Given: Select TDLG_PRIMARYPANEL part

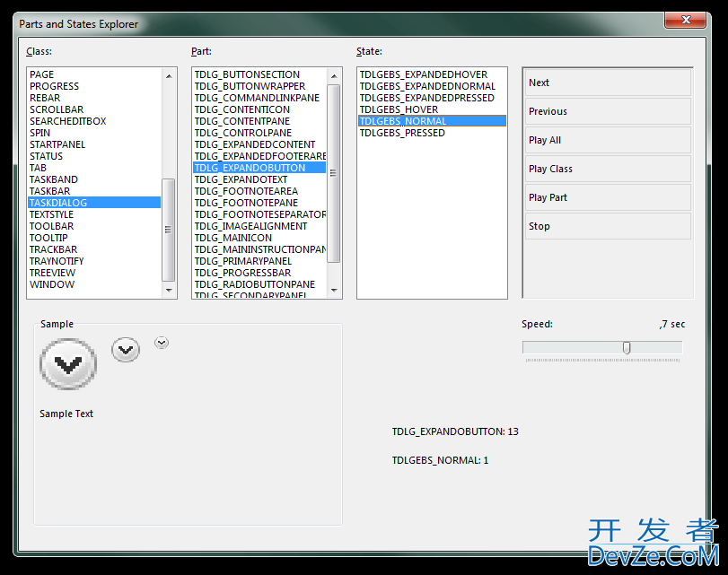Looking at the screenshot, I should (259, 261).
